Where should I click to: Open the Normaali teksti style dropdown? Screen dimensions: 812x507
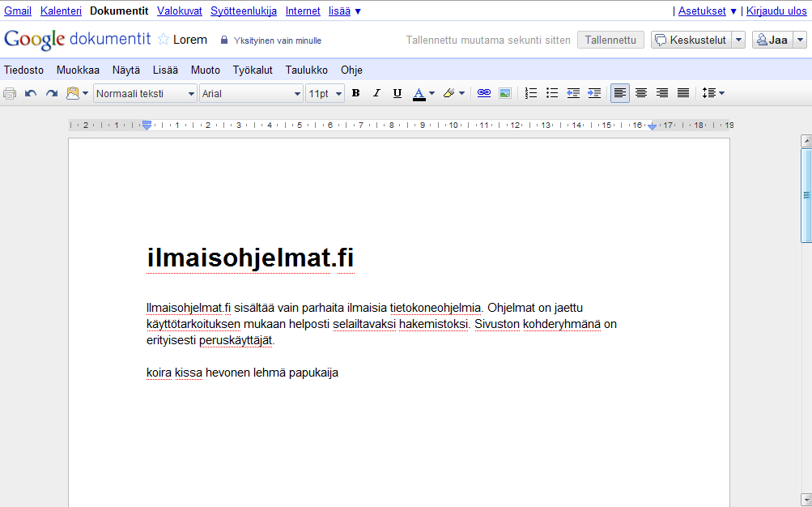[146, 93]
